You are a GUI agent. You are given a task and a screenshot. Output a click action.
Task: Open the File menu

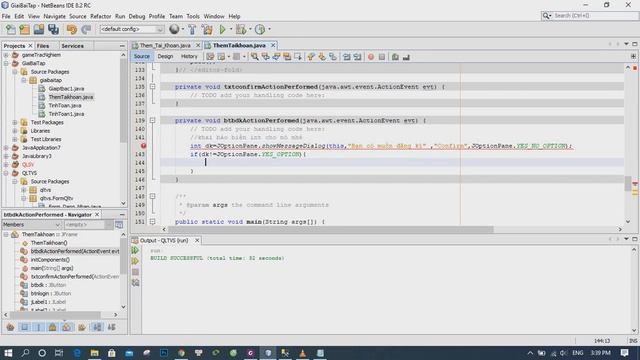(6, 16)
